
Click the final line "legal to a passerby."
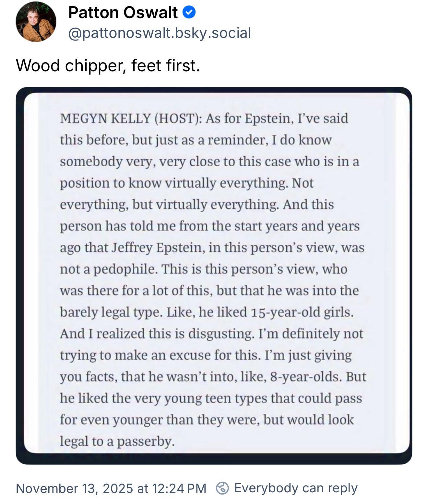tap(117, 441)
